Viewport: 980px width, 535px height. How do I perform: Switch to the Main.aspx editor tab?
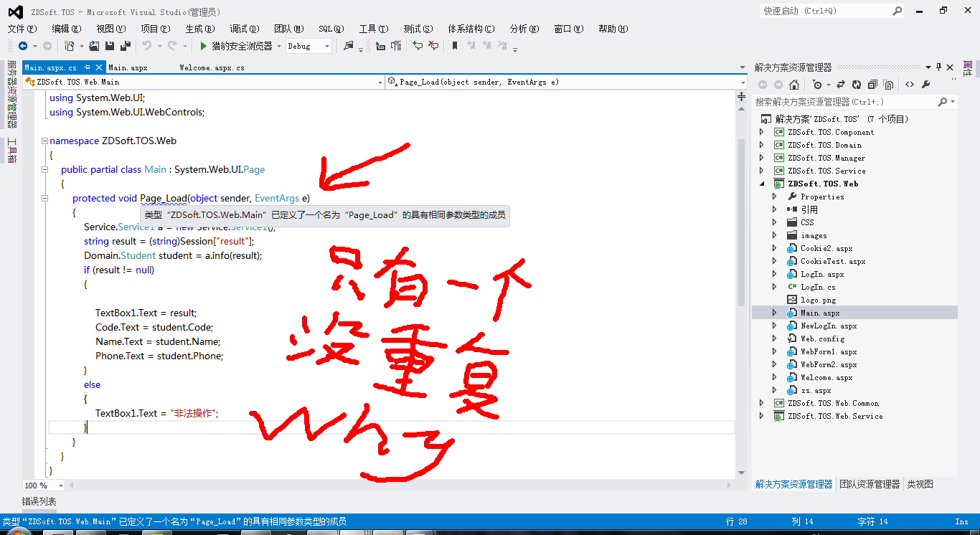(128, 67)
